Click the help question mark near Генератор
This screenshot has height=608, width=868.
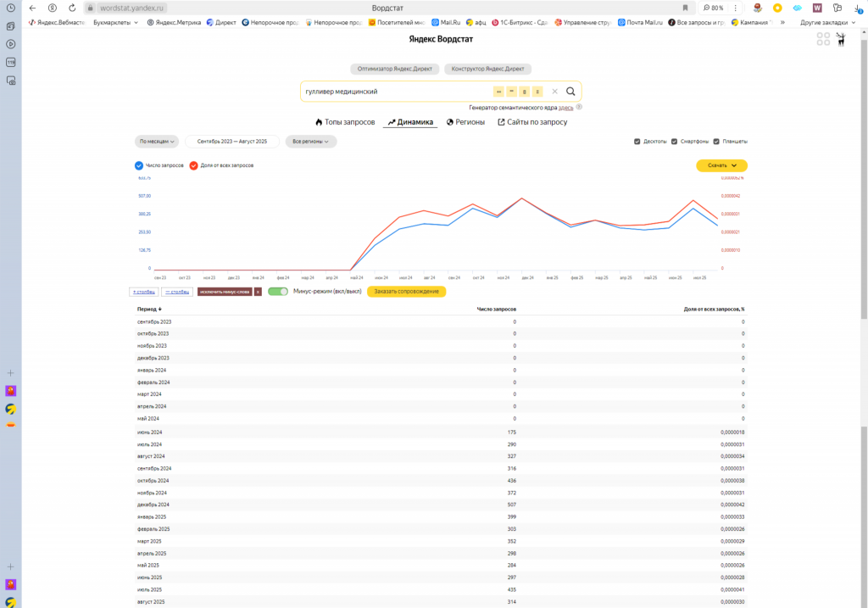pyautogui.click(x=579, y=108)
